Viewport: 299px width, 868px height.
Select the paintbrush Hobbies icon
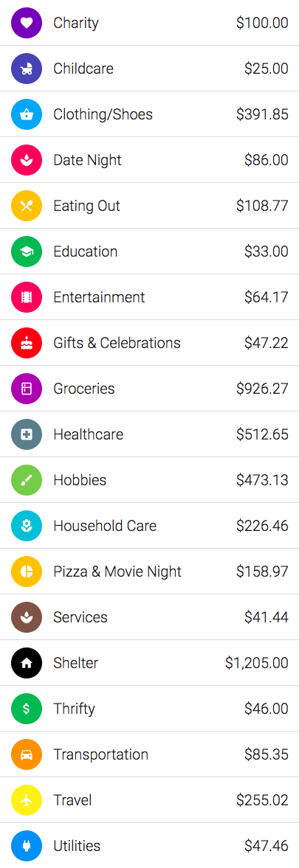coord(27,480)
